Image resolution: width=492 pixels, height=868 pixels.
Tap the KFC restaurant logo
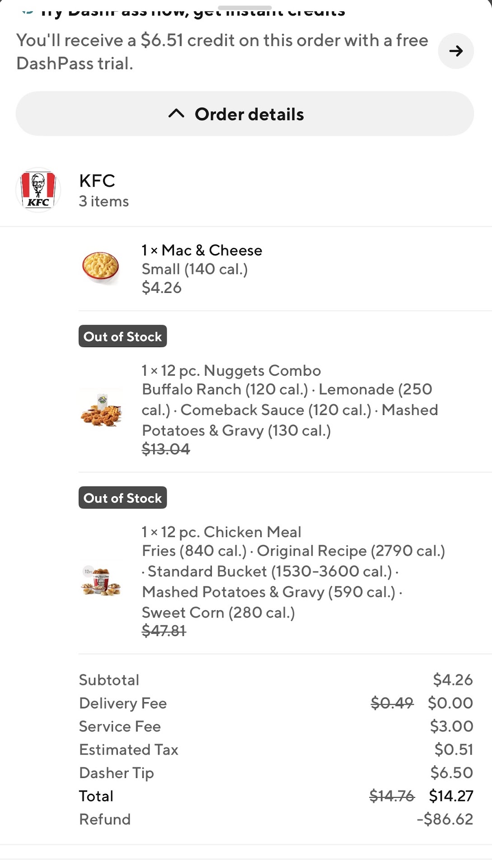click(x=38, y=190)
